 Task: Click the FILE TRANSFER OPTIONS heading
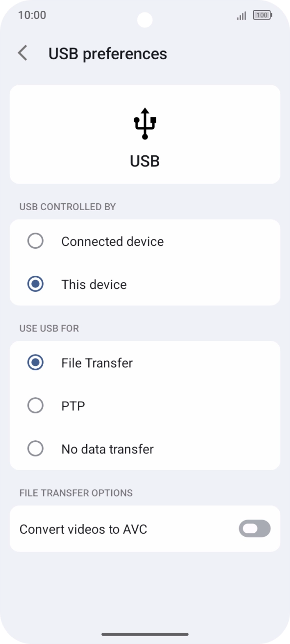point(76,493)
